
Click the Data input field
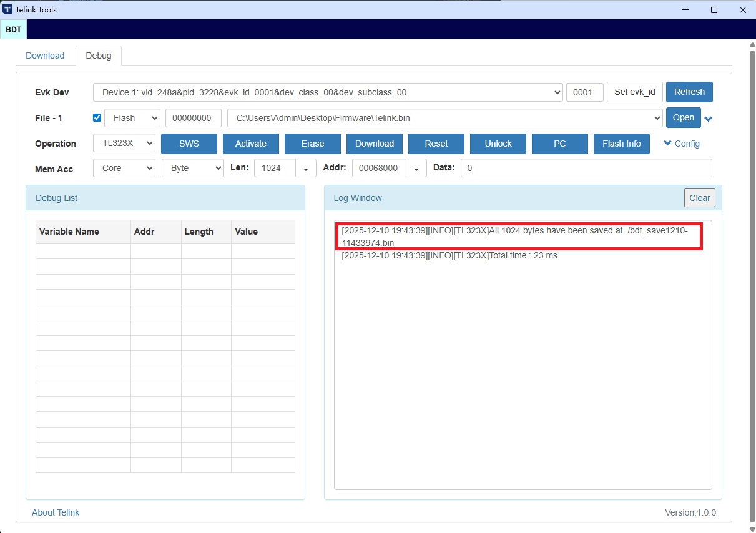click(x=586, y=168)
